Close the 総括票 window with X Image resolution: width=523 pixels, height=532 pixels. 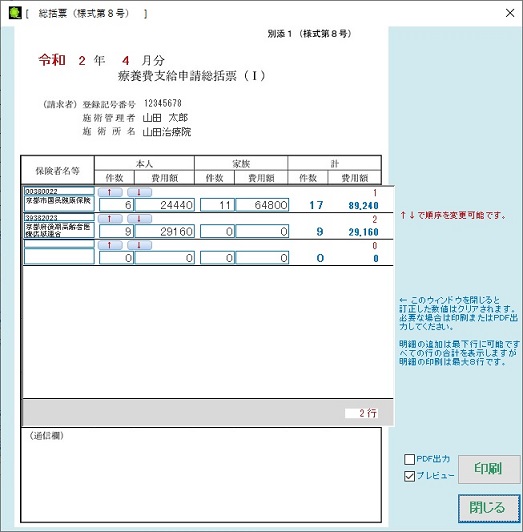[510, 13]
